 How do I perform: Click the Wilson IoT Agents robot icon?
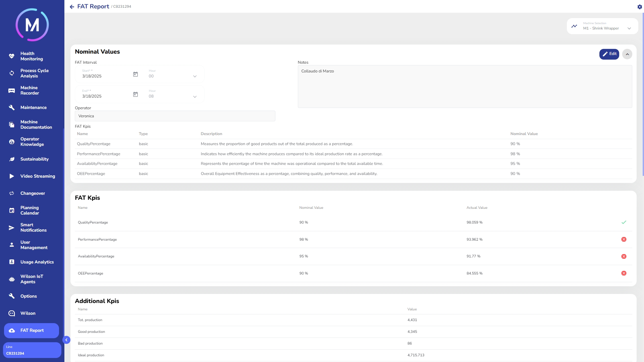pos(12,279)
